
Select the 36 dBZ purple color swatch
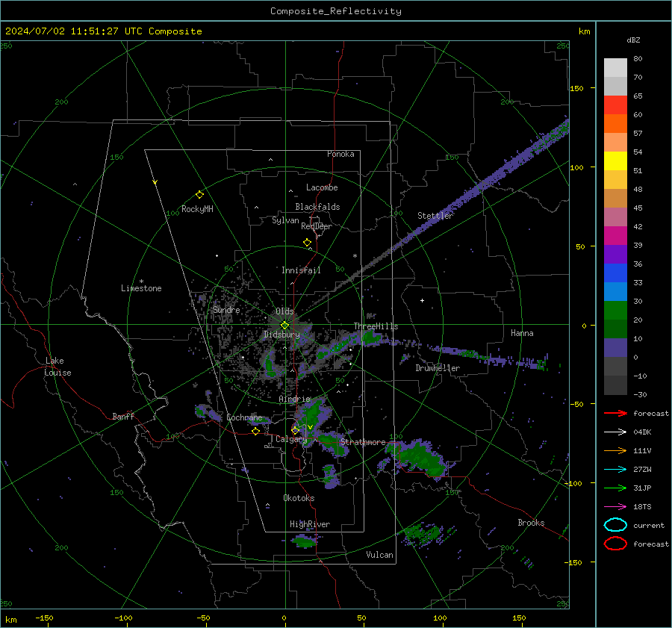[615, 254]
